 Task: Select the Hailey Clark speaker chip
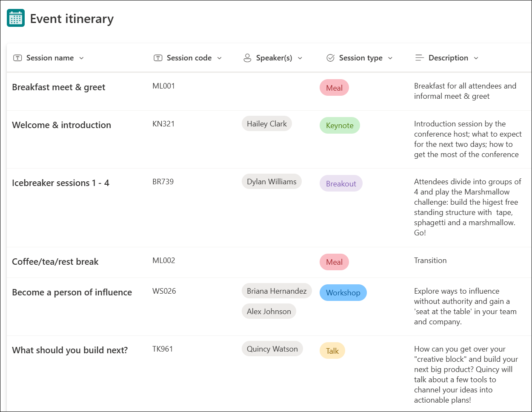pos(267,123)
